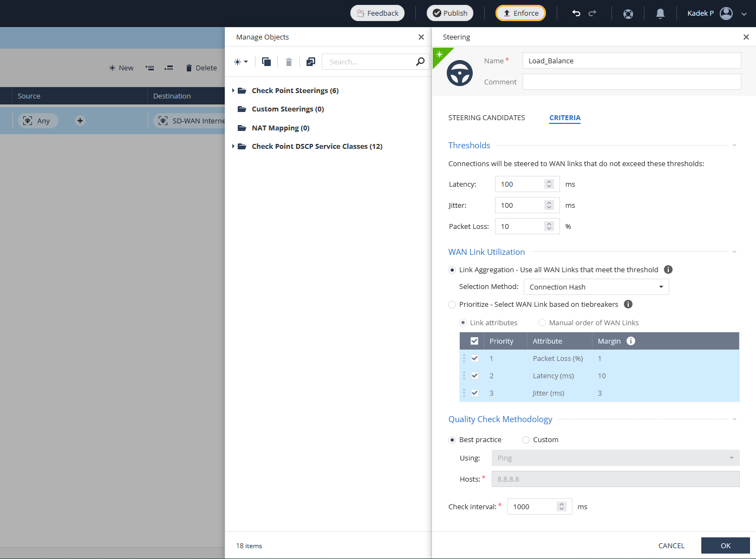Open the notifications bell
Viewport: 756px width, 559px height.
coord(660,14)
